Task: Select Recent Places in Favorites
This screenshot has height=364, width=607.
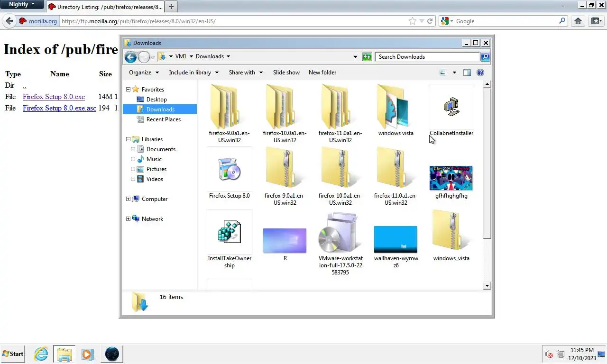Action: point(163,119)
